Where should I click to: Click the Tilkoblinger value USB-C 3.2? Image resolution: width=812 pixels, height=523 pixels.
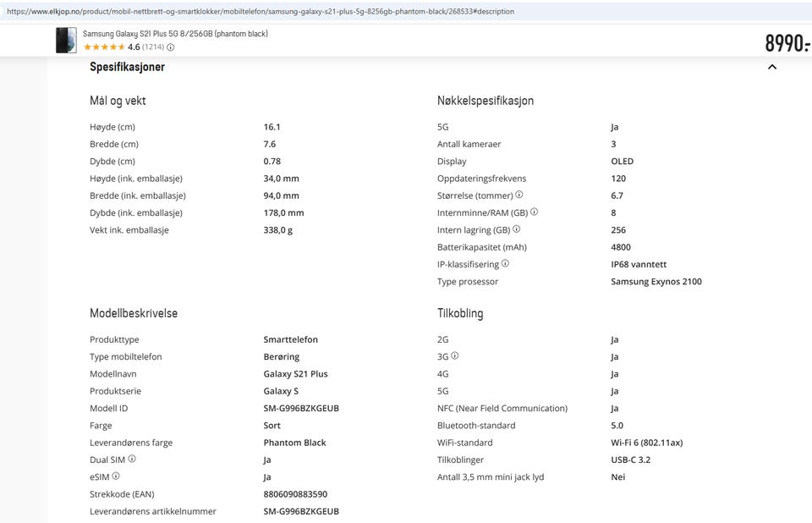click(x=631, y=460)
